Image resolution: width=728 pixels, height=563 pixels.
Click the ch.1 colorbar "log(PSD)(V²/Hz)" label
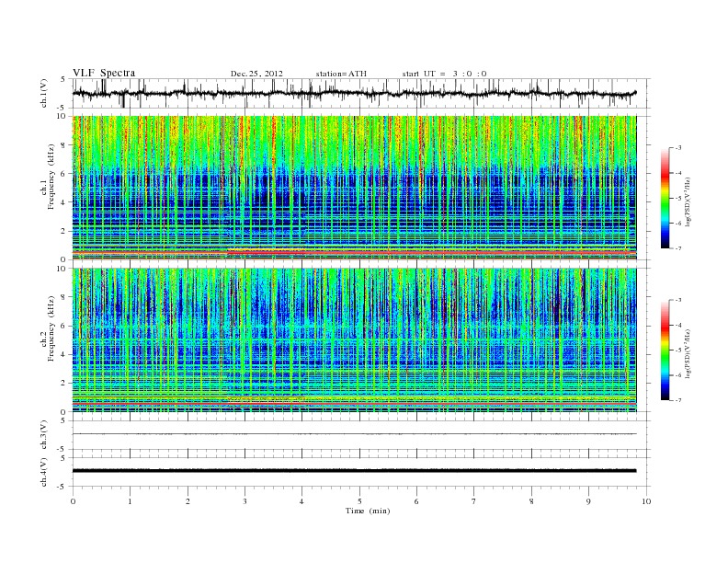click(x=688, y=201)
